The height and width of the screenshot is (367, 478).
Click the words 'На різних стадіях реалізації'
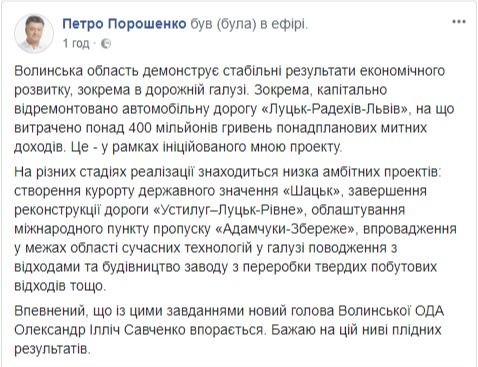point(104,172)
